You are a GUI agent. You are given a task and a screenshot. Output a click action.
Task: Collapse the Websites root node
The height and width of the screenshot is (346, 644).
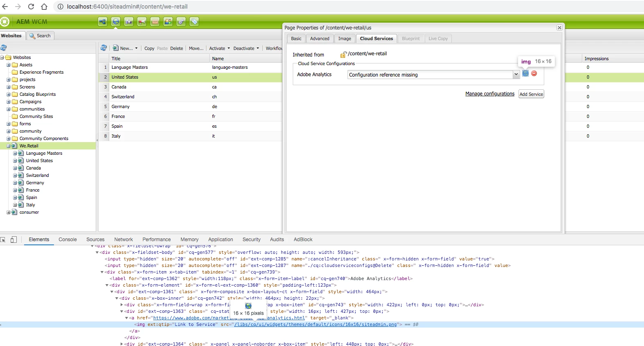tap(2, 57)
